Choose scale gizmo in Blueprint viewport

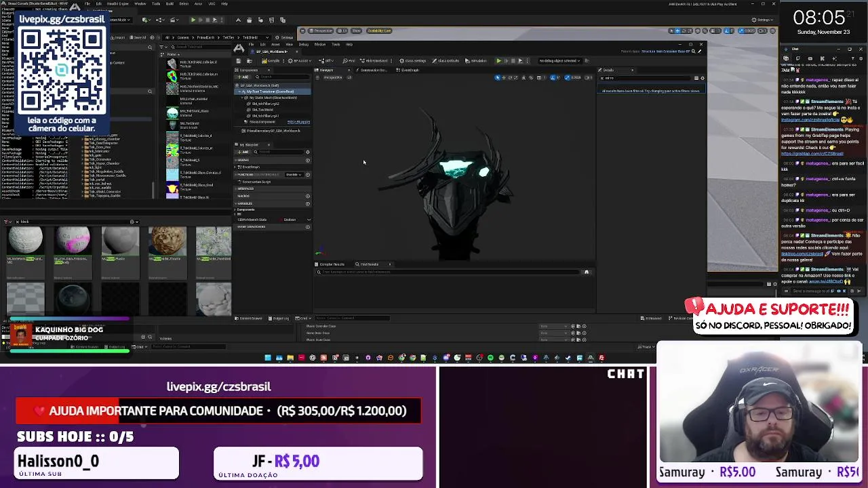(516, 77)
